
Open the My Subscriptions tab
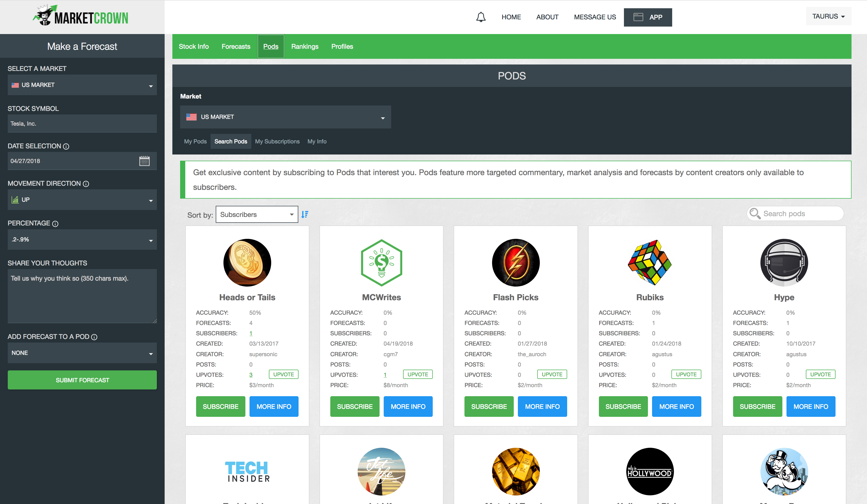[277, 141]
